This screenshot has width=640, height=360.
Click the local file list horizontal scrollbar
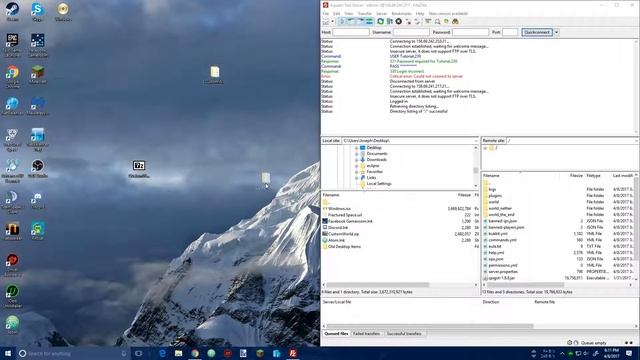pos(377,285)
